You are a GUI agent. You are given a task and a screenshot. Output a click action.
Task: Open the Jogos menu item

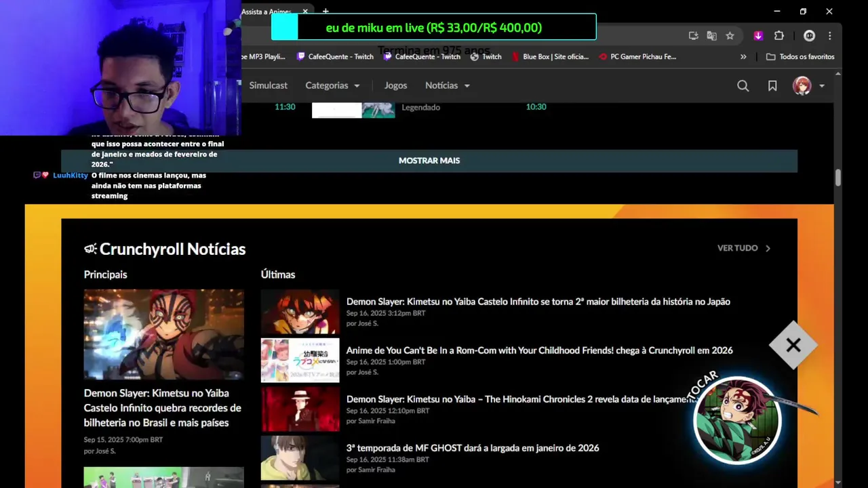pos(395,85)
